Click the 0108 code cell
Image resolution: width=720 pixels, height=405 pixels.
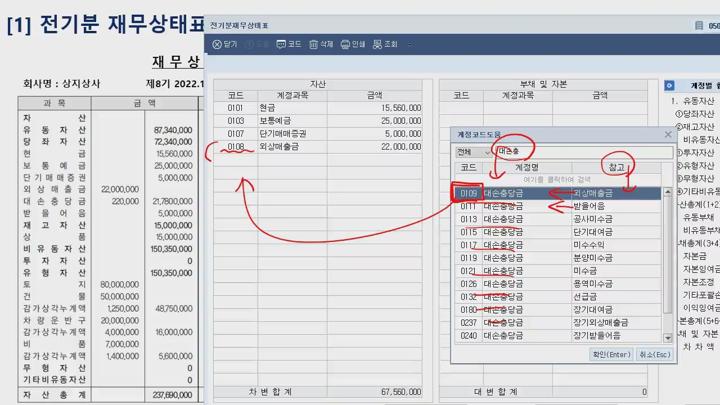(236, 146)
